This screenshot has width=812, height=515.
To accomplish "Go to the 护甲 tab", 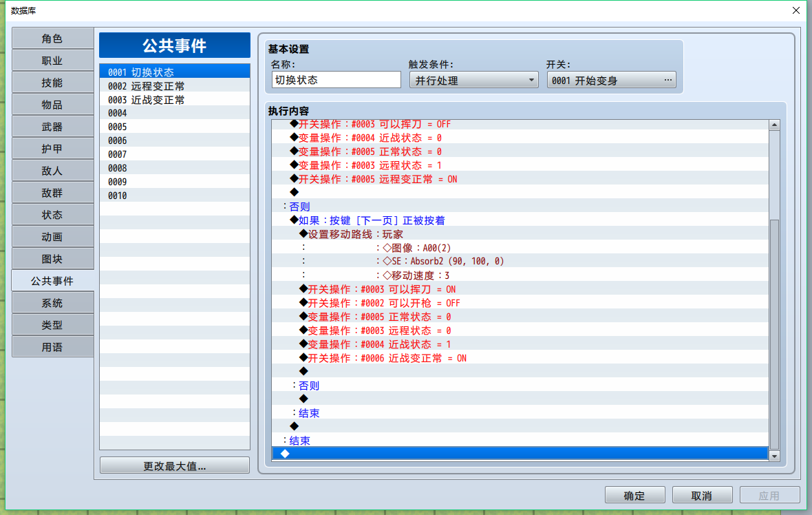I will [x=52, y=149].
